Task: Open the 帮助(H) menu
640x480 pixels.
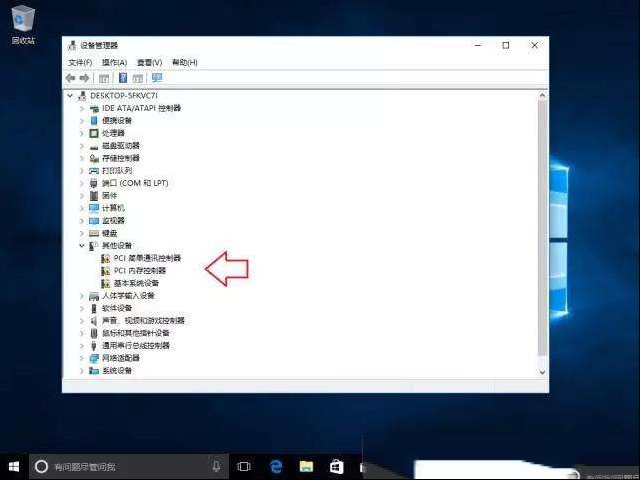Action: pos(184,62)
